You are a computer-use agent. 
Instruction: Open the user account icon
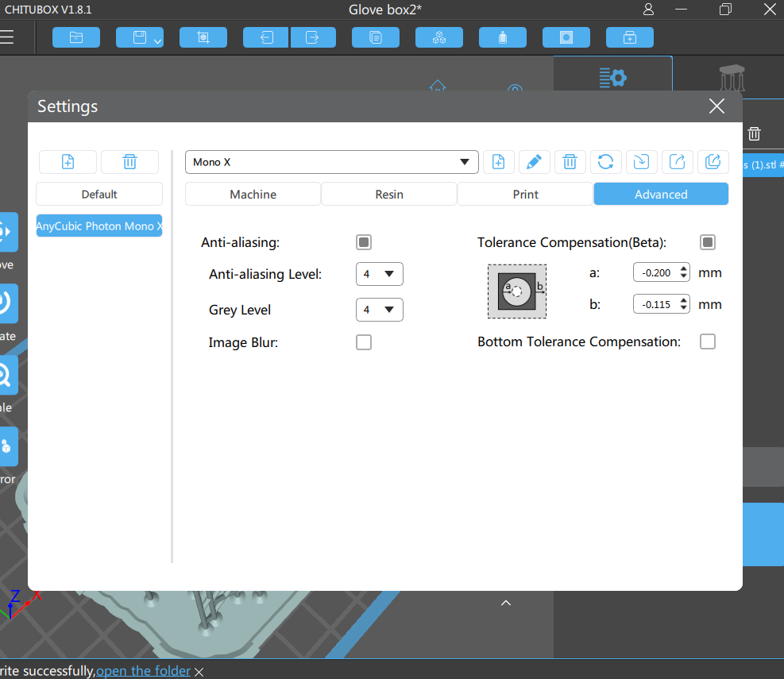648,10
